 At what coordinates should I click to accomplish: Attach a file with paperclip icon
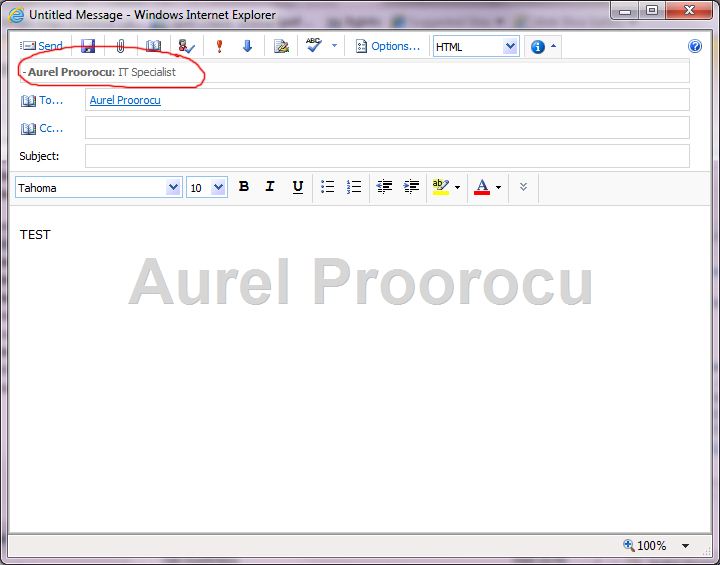pos(120,46)
